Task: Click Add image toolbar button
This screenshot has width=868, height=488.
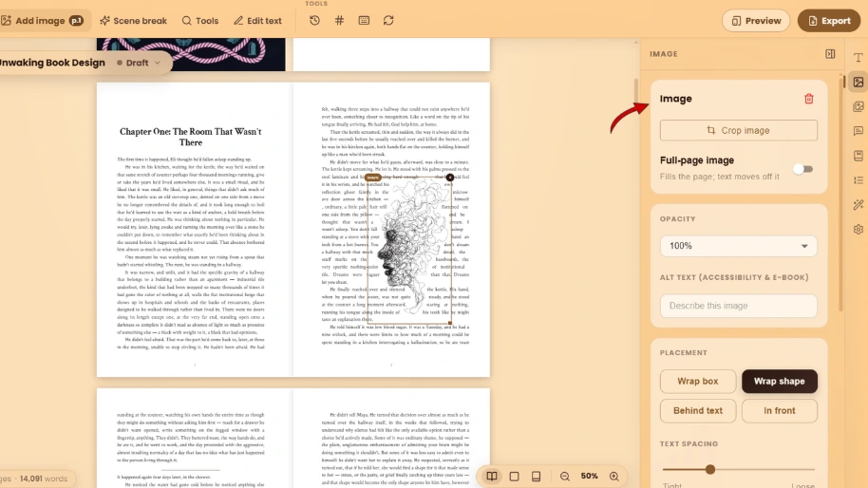Action: point(43,21)
